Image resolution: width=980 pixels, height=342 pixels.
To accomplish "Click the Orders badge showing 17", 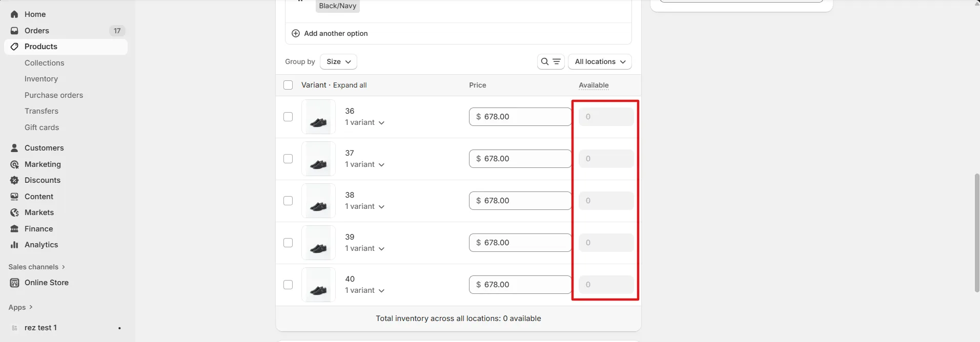I will pos(117,31).
